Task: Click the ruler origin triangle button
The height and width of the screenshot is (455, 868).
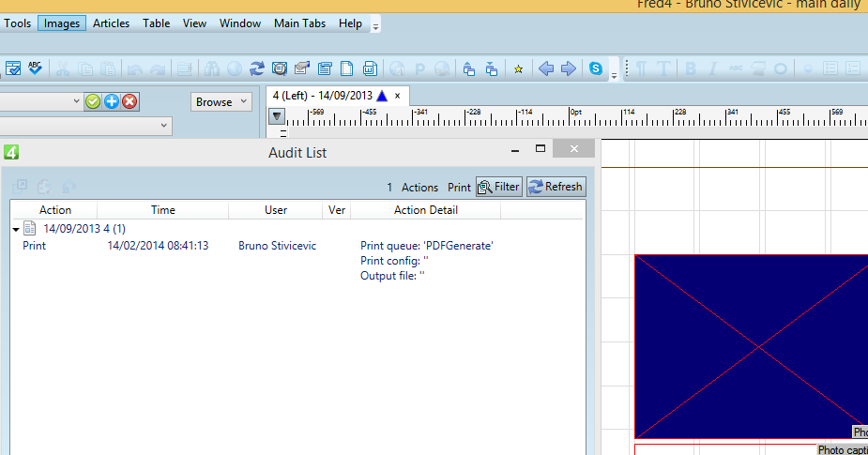Action: point(277,116)
